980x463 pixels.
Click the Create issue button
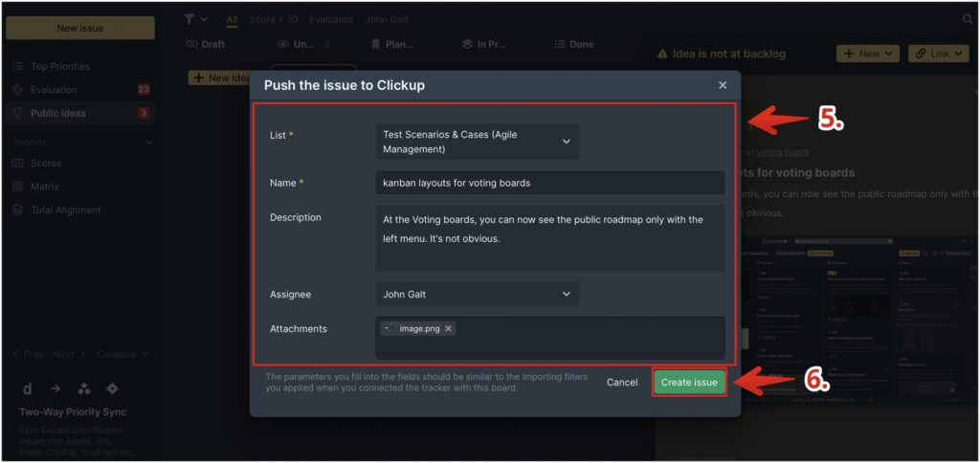(x=689, y=383)
